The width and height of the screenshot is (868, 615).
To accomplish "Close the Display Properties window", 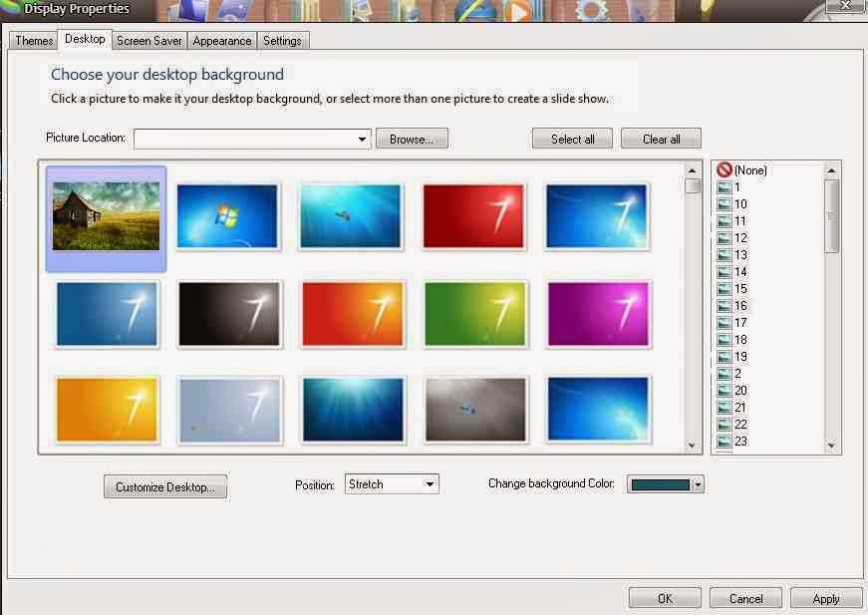I will (846, 6).
